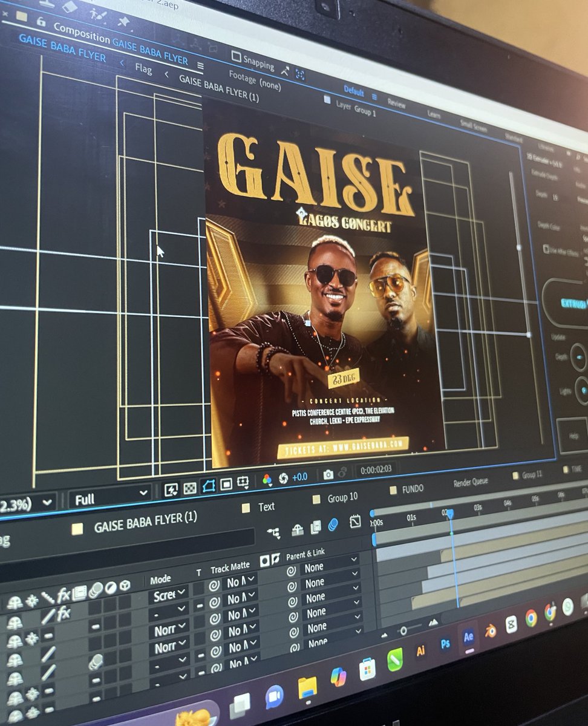Click the blue current-time indicator playhead
Viewport: 588px width, 726px height.
click(x=449, y=514)
